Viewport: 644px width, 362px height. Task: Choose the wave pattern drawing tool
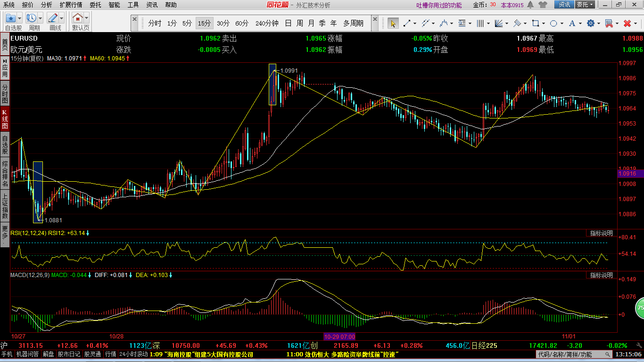pyautogui.click(x=444, y=23)
